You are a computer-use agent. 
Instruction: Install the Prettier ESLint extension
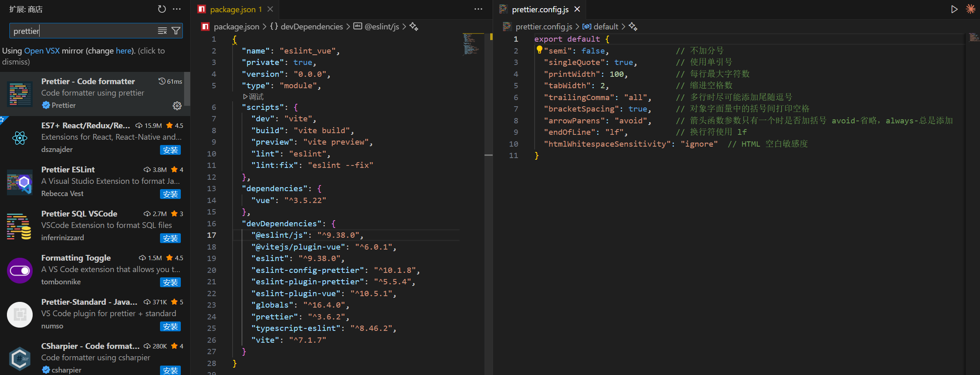[x=170, y=194]
